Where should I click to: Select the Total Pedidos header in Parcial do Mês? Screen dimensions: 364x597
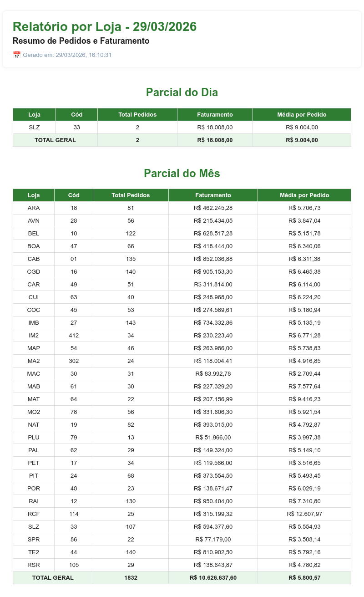point(131,195)
